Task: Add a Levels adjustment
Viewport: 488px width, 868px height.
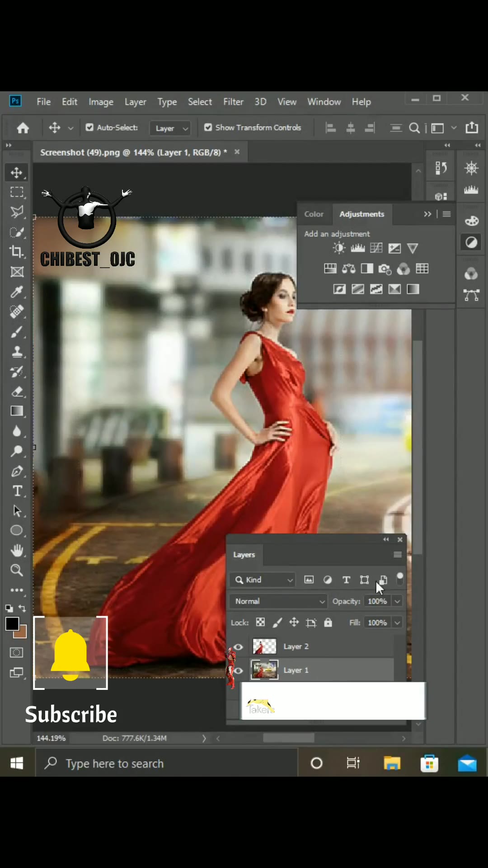Action: (x=357, y=248)
